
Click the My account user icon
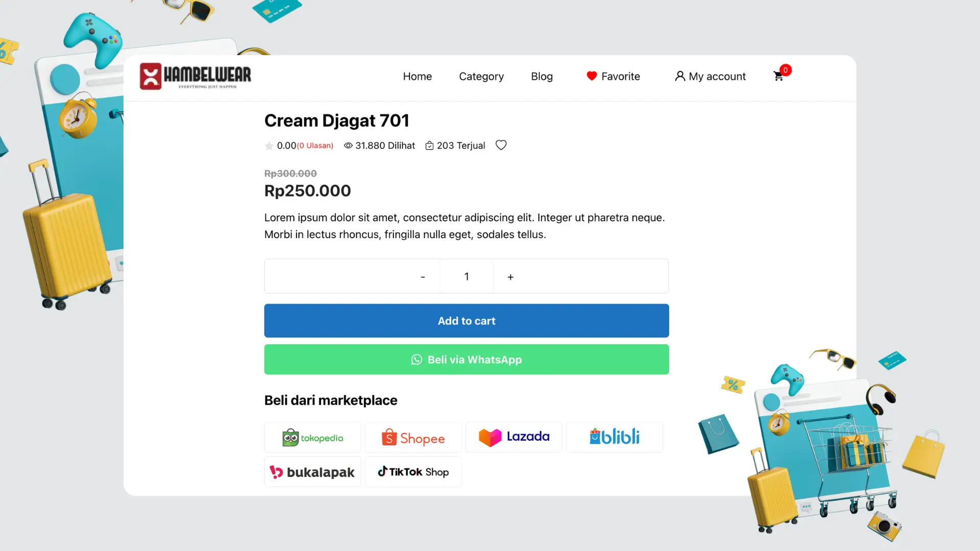(680, 76)
